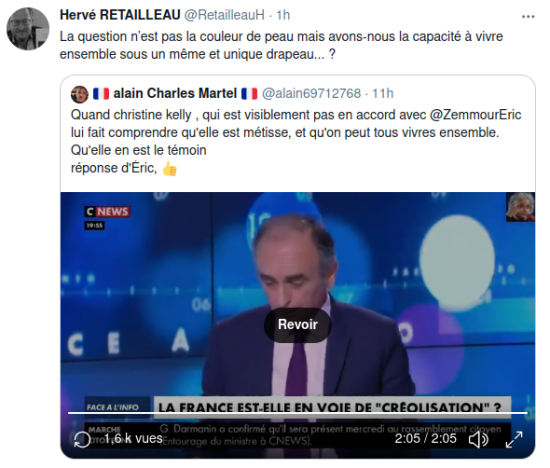Screen dimensions: 550x468
Task: Open the @ZemmourEric mention
Action: coord(475,115)
